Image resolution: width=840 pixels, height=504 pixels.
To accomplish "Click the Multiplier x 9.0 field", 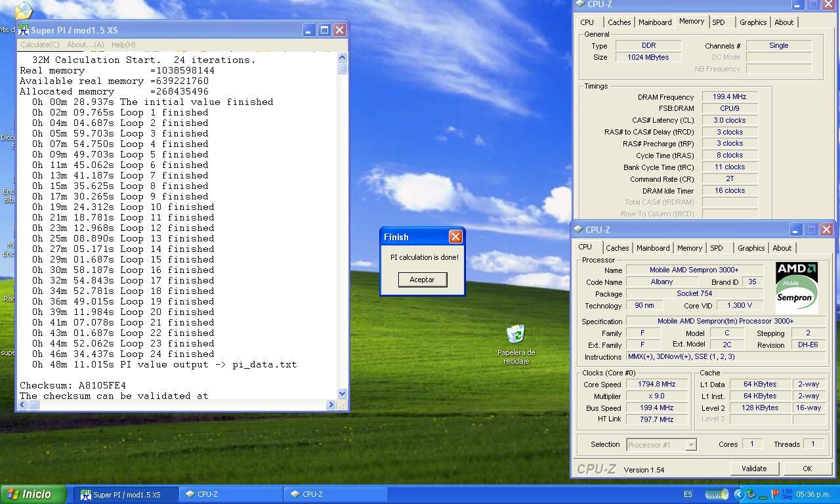I will [x=656, y=396].
